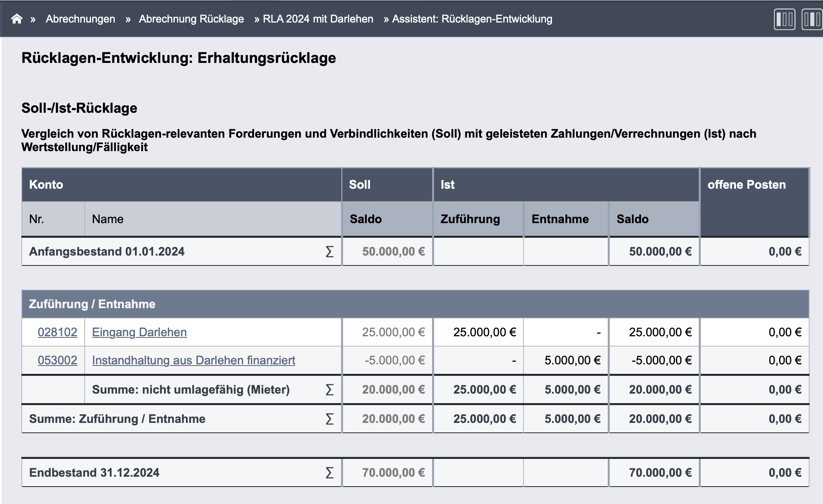Click the Ist column header

[566, 185]
